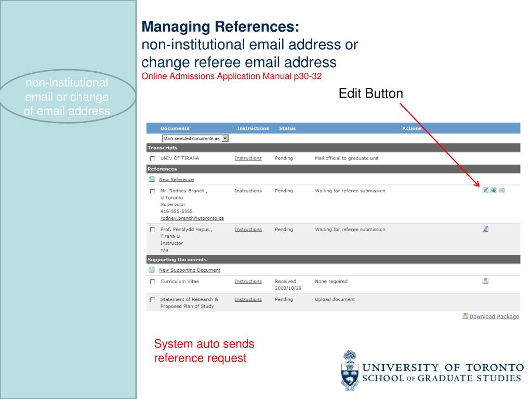Click 'Received 2008/10/29' status text
The image size is (532, 399).
pos(288,285)
